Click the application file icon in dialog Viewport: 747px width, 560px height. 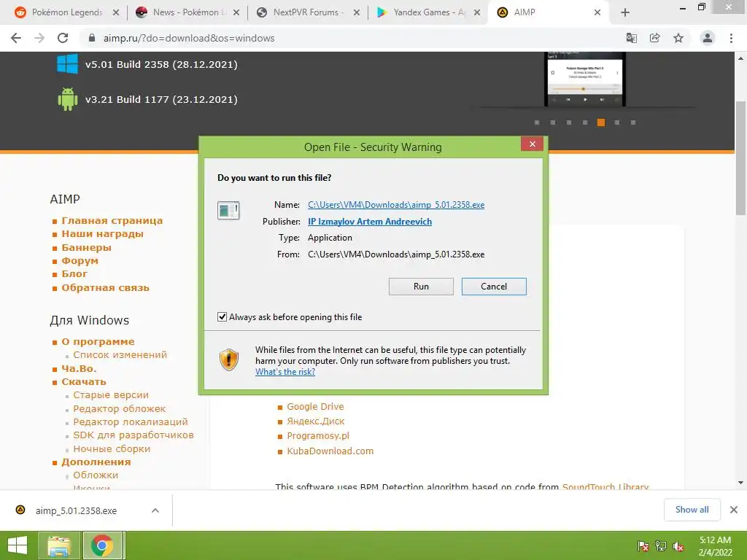pos(228,210)
